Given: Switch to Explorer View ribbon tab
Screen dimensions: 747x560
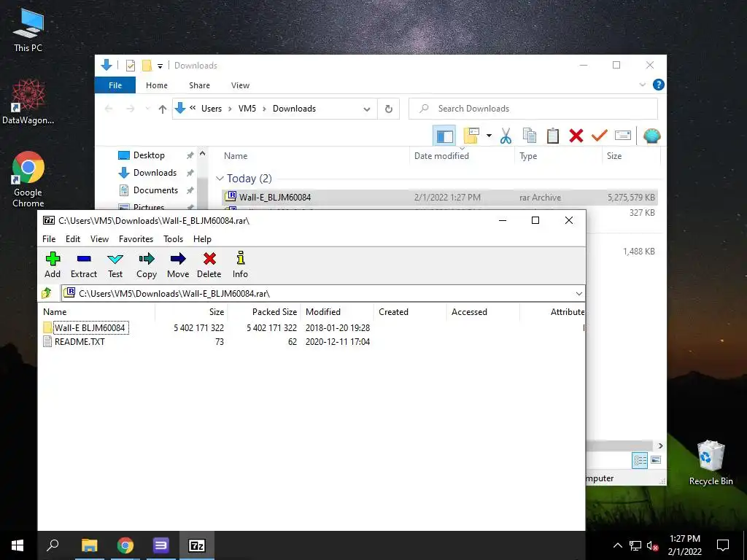Looking at the screenshot, I should coord(240,85).
